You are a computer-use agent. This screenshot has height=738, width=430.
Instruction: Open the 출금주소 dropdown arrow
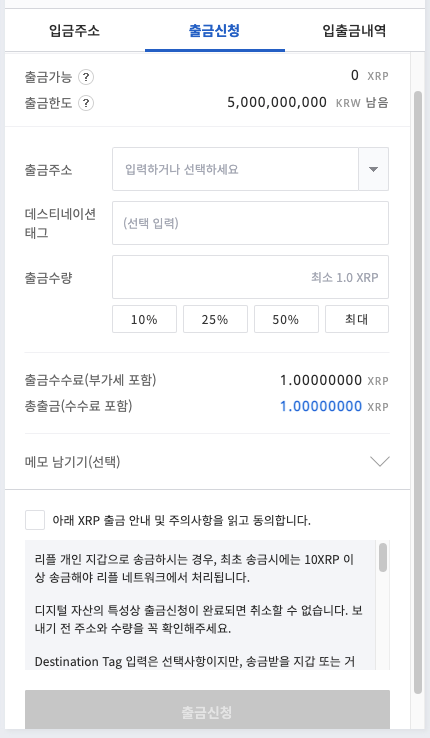374,169
